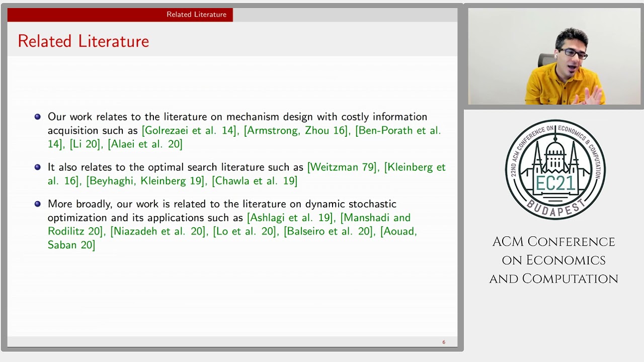
Task: Open the [Li 20] citation link
Action: coord(85,144)
